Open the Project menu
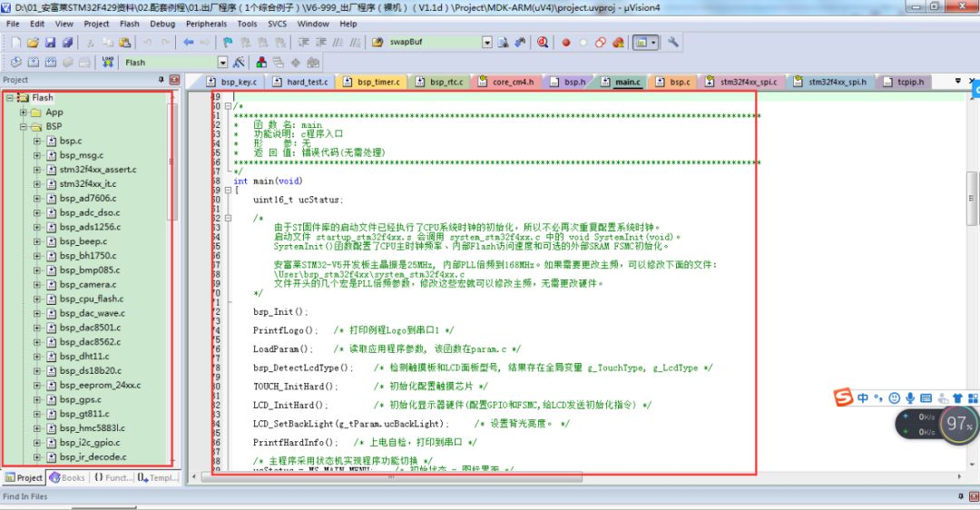Screen dimensions: 980x510 (x=96, y=24)
